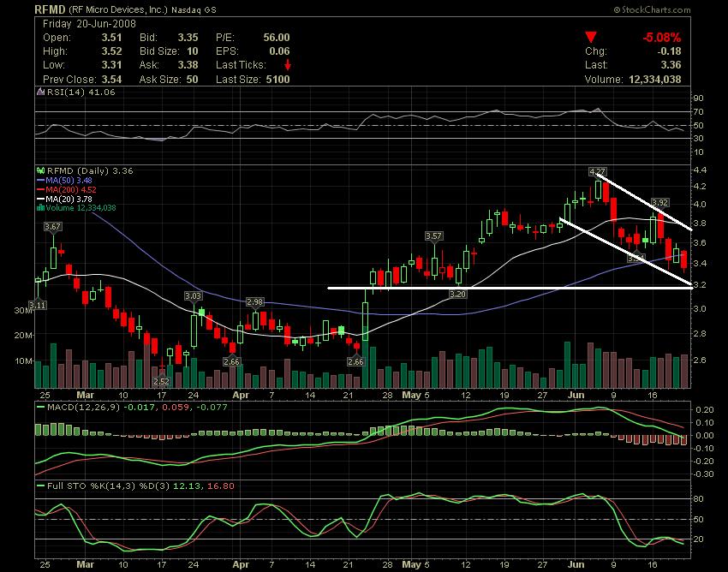Select the Bid value 3.35
728x572 pixels.
188,38
